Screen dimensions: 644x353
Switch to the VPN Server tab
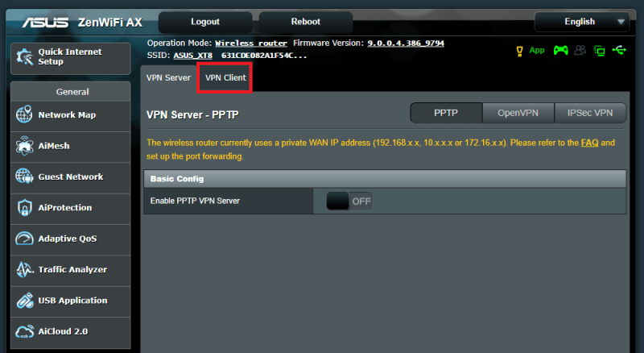[x=168, y=78]
